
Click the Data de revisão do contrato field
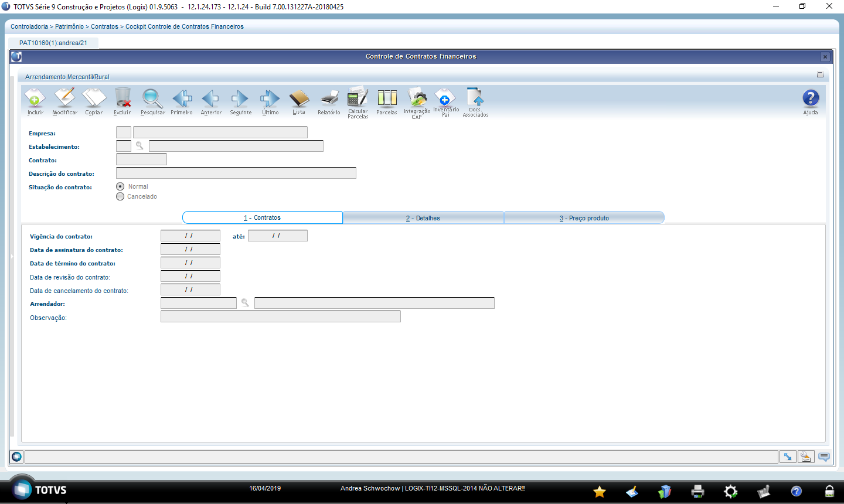[190, 276]
